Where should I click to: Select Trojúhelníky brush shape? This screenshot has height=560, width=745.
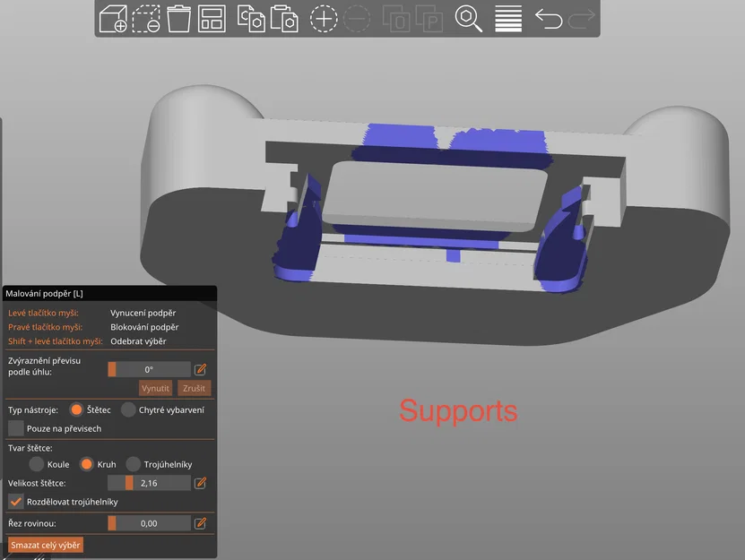133,464
